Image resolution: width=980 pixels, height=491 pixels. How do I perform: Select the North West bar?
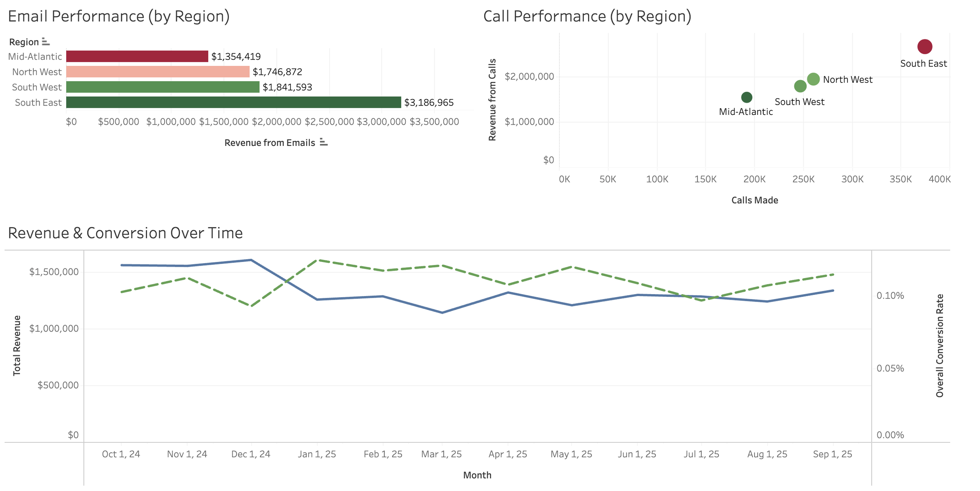click(x=158, y=71)
